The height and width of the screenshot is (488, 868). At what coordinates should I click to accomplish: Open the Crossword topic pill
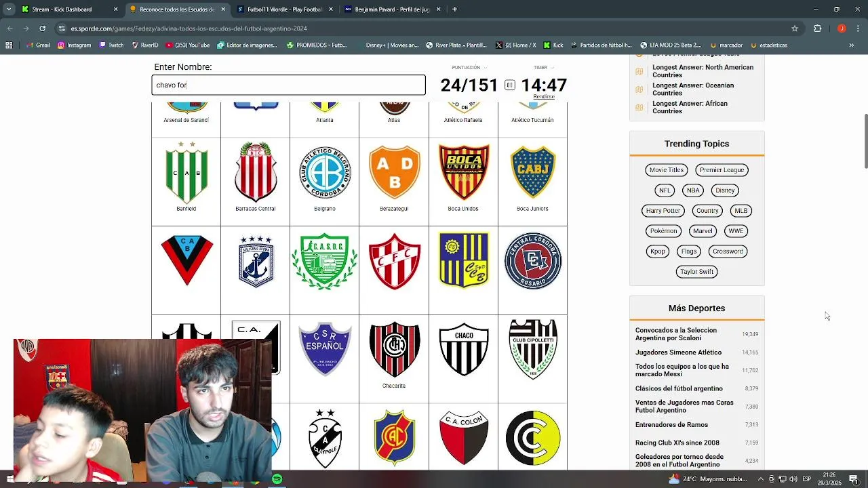(728, 251)
